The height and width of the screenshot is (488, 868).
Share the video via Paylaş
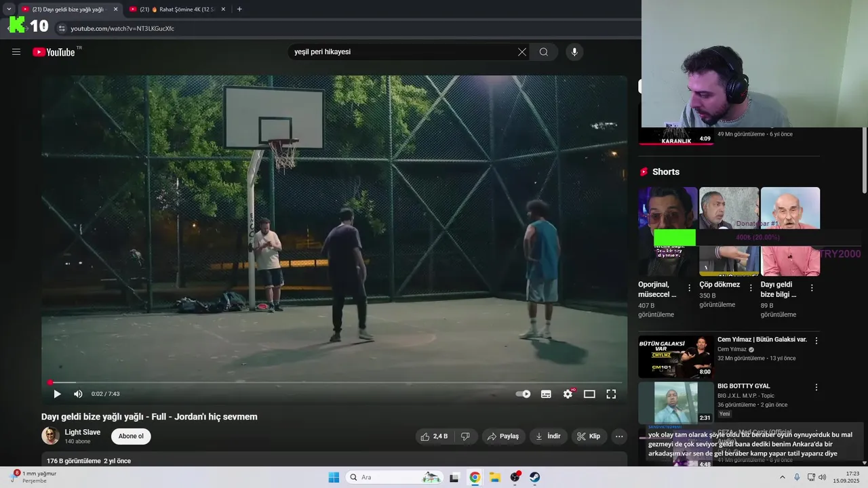coord(503,436)
